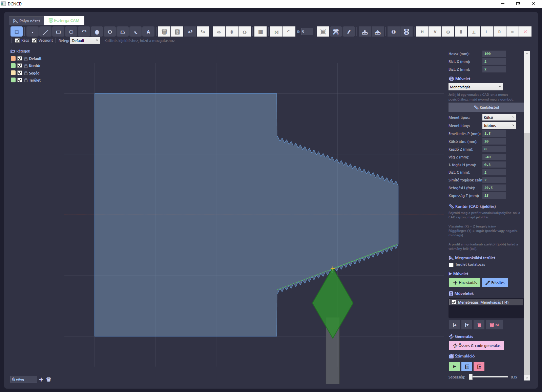Start the simulation with the play button
Screen dimensions: 542x392
454,366
